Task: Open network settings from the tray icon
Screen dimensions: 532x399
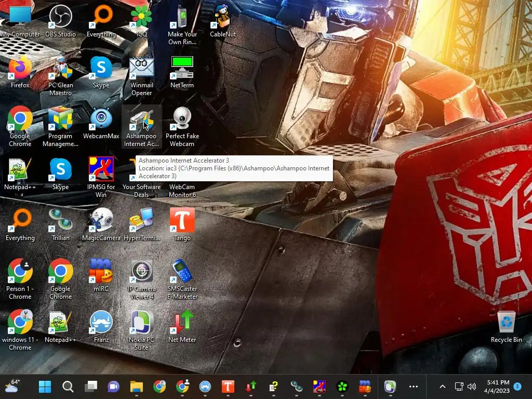Action: coord(459,387)
